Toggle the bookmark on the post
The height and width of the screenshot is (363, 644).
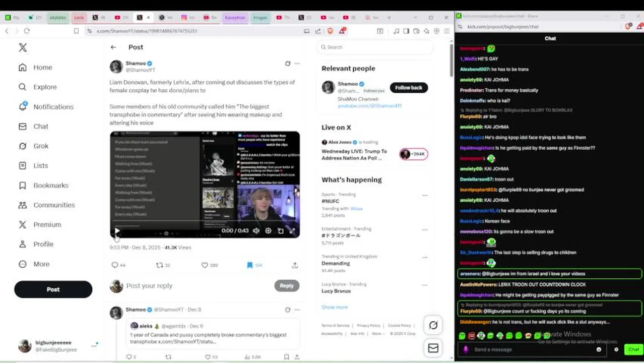pos(249,265)
